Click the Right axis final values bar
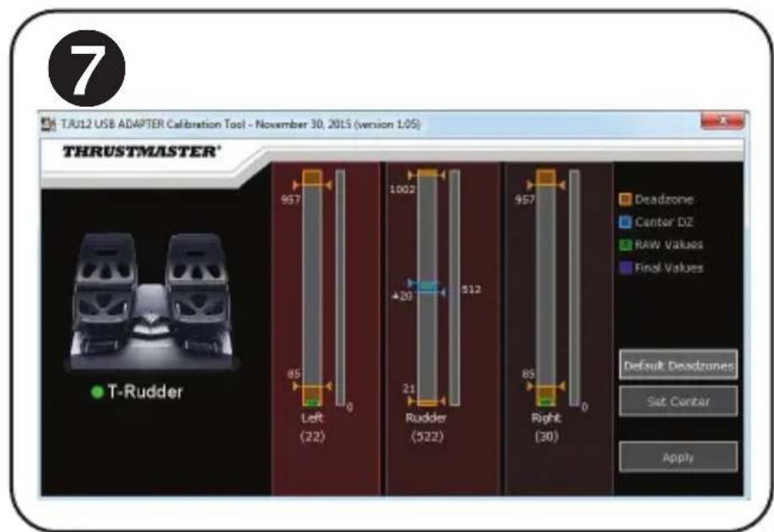This screenshot has width=774, height=532. point(574,287)
